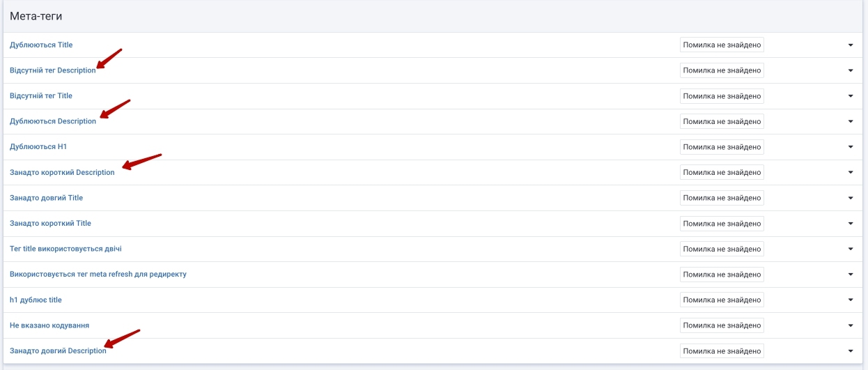868x370 pixels.
Task: Click status badge for 'Занадто короткий Title'
Action: pyautogui.click(x=722, y=224)
